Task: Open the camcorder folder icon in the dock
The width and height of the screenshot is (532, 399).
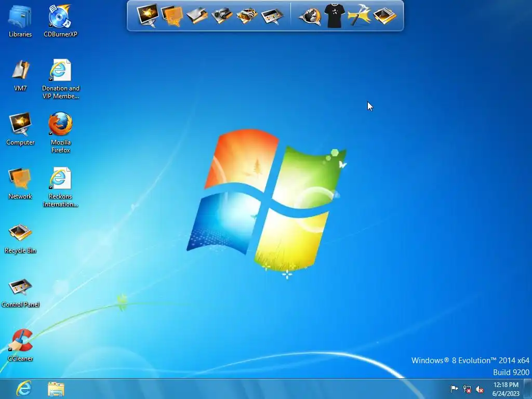Action: tap(221, 16)
